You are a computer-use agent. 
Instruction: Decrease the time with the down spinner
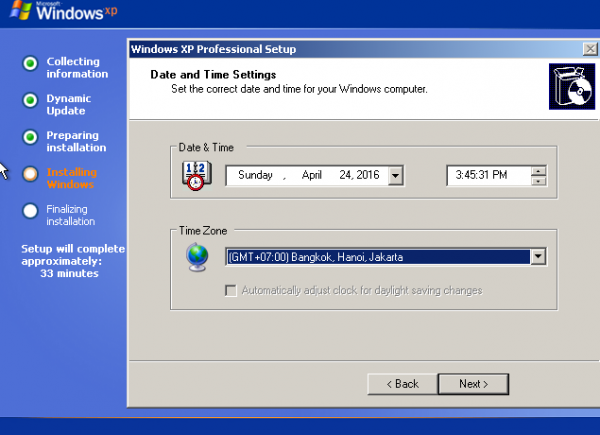pos(539,180)
